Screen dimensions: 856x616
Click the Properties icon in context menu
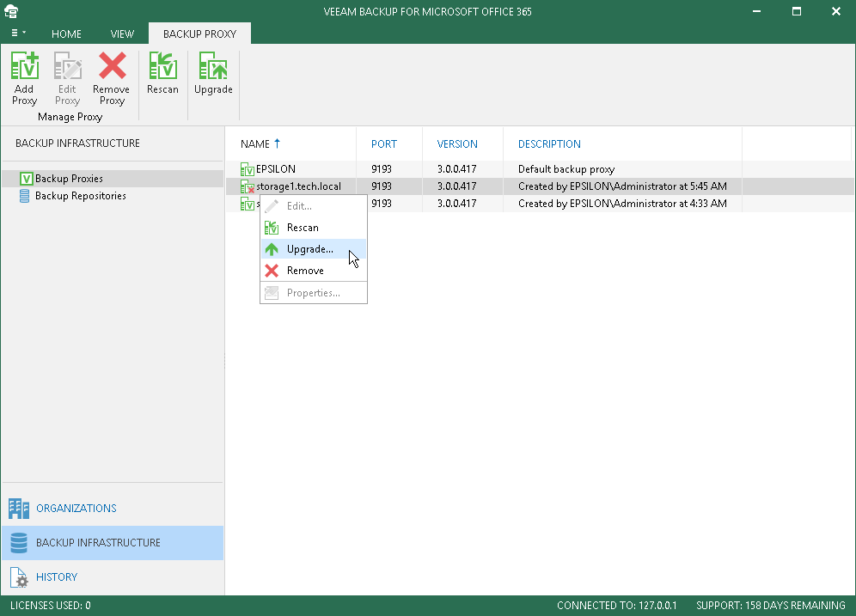coord(272,293)
